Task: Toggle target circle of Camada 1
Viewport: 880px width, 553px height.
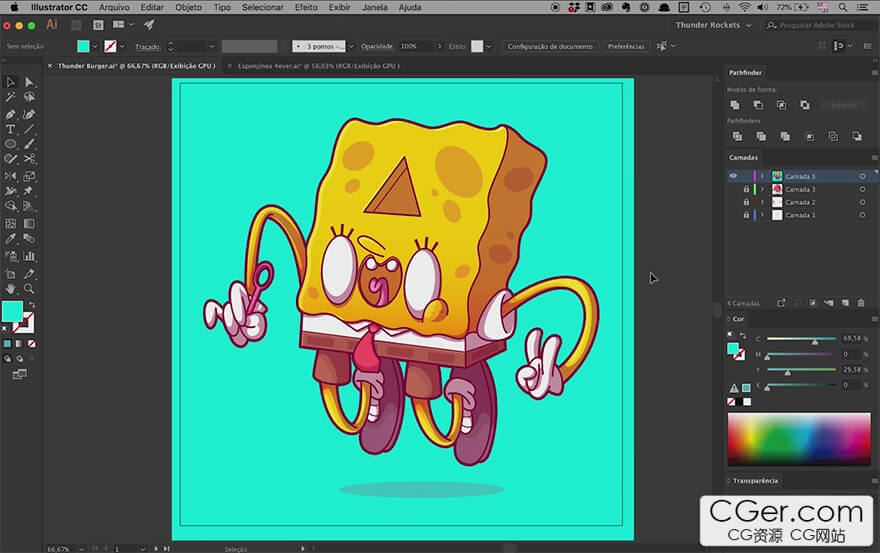Action: click(x=863, y=215)
